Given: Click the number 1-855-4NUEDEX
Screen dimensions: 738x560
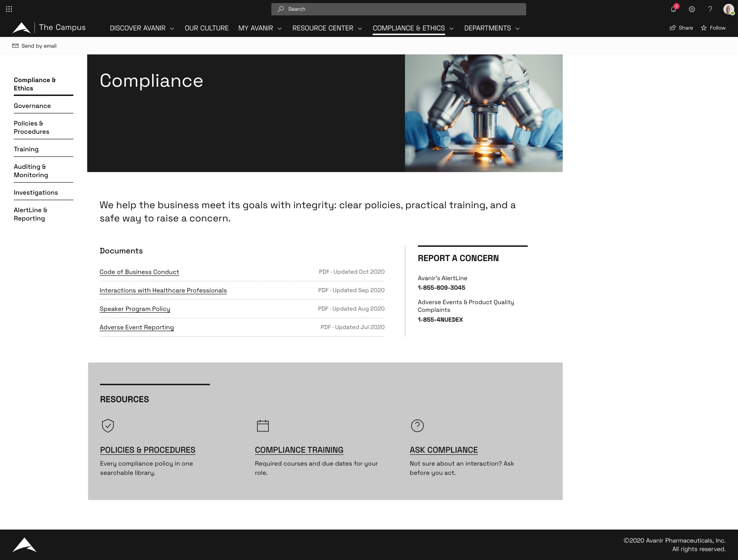Looking at the screenshot, I should (440, 320).
